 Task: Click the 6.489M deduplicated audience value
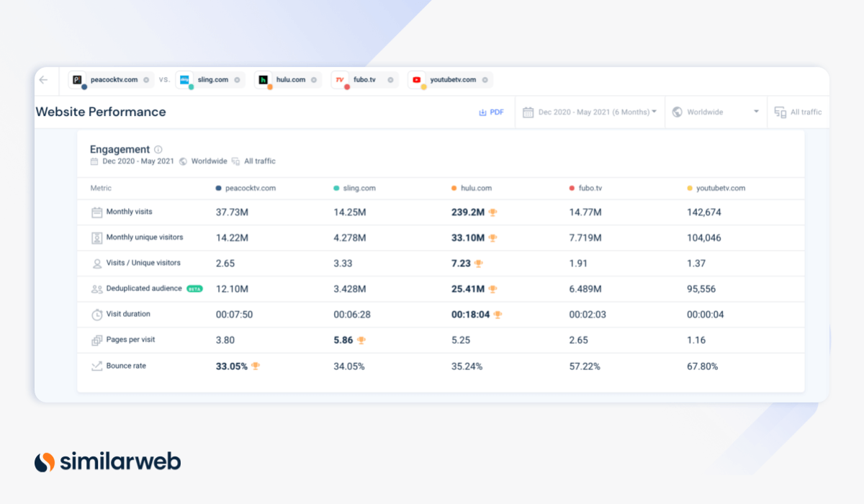(x=585, y=289)
